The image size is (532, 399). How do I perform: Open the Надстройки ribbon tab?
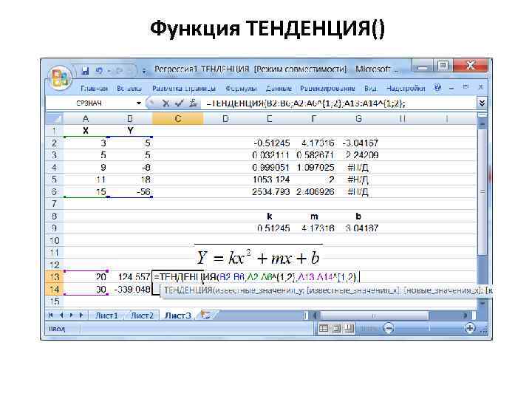point(406,89)
